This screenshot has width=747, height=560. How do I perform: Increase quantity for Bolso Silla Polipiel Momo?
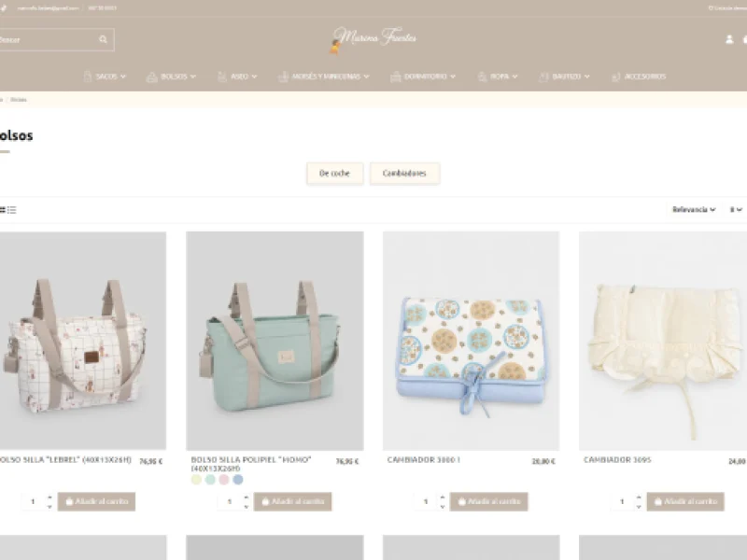coord(247,497)
